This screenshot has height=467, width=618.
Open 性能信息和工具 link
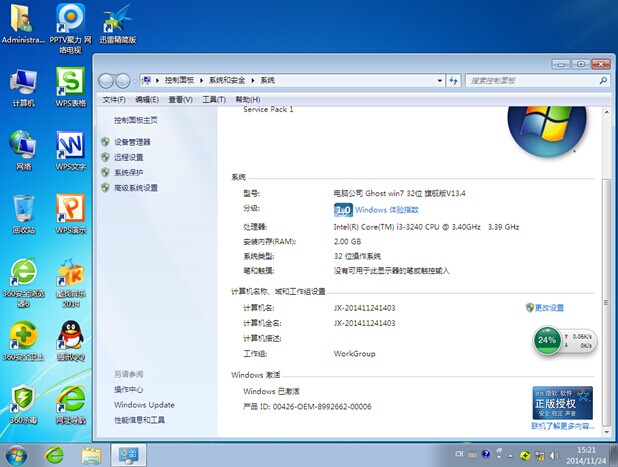(x=139, y=420)
